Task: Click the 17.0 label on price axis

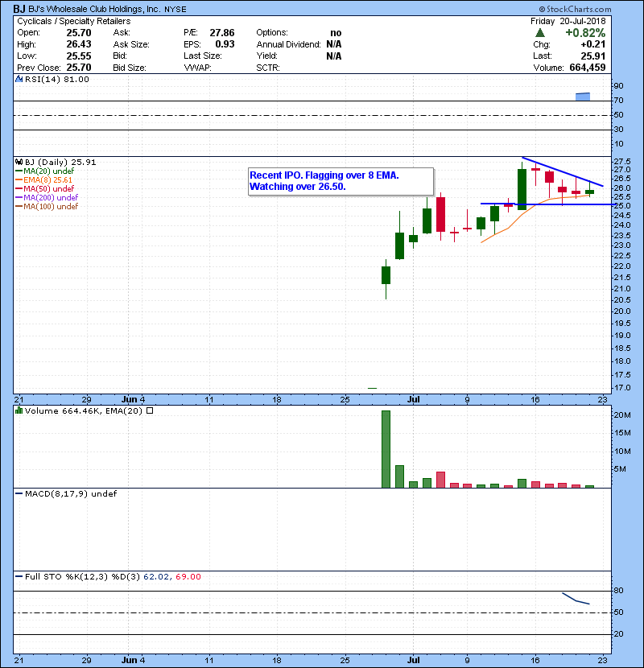Action: pos(622,388)
